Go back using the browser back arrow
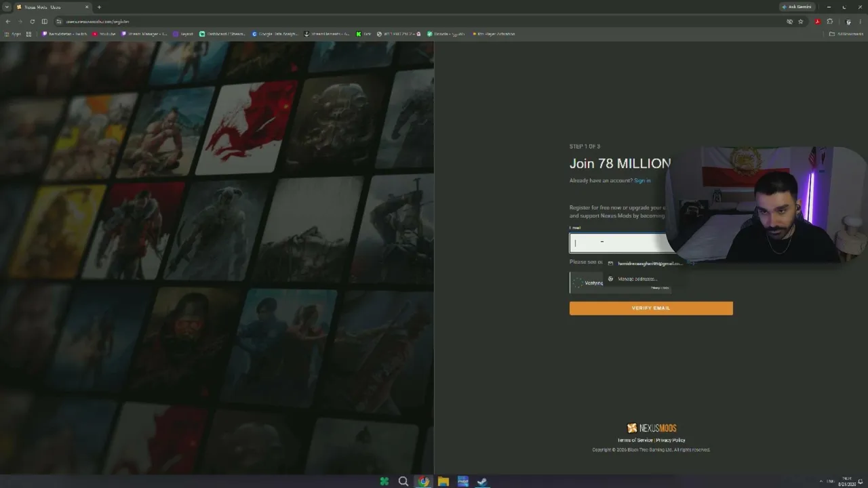Image resolution: width=868 pixels, height=488 pixels. 7,22
